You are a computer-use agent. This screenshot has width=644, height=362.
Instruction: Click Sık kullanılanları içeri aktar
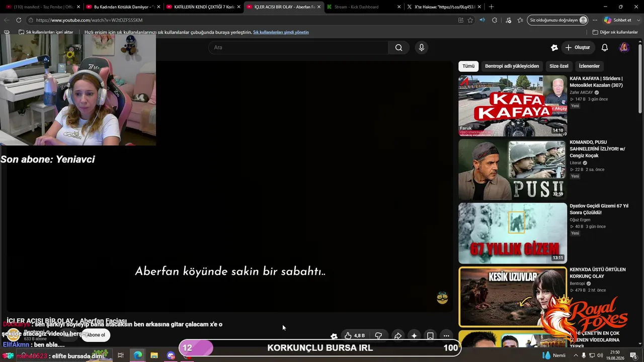pos(46,32)
